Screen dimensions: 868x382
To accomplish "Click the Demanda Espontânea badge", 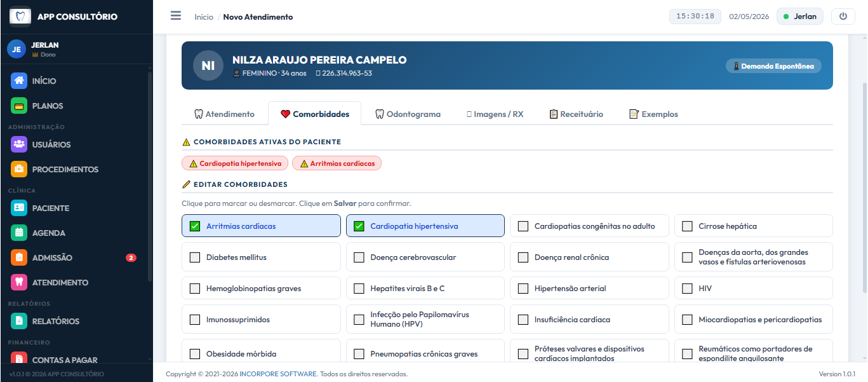I will pyautogui.click(x=773, y=65).
